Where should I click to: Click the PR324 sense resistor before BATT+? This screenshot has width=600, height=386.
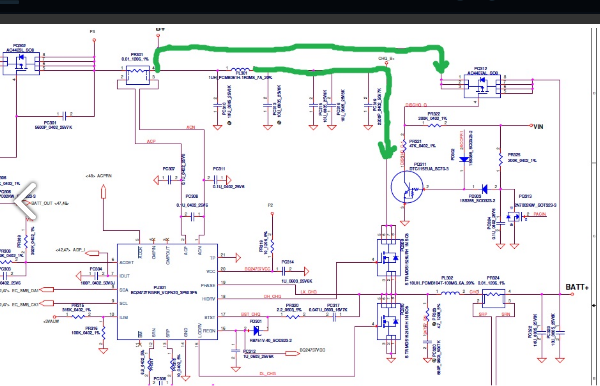[x=493, y=298]
